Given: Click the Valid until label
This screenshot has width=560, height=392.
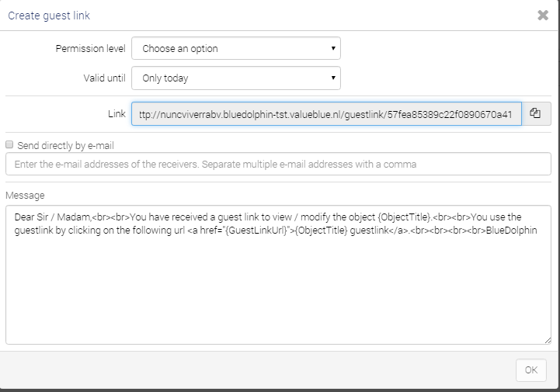Looking at the screenshot, I should (x=104, y=78).
